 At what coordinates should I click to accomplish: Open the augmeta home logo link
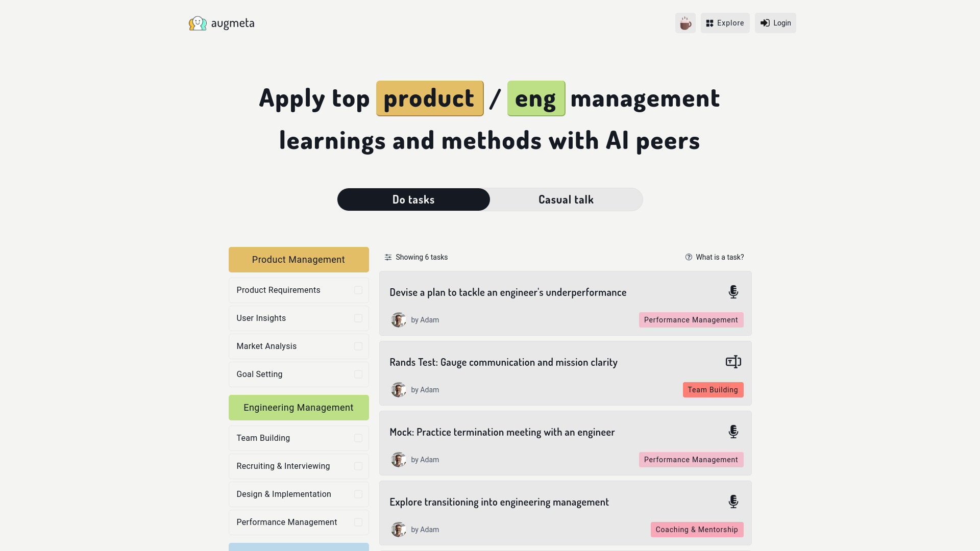pos(221,23)
